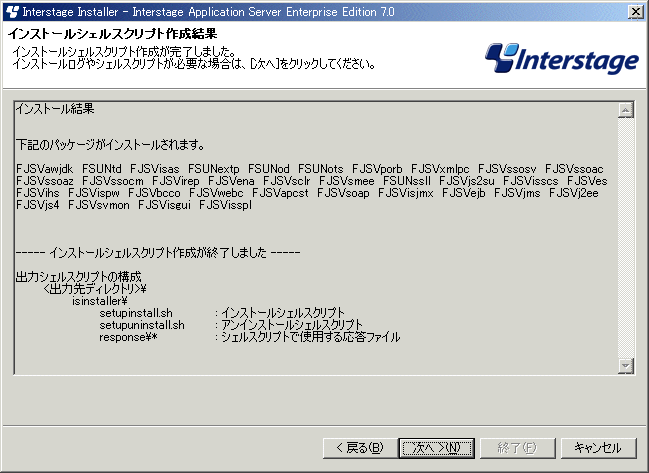Click the response¥* entry
The width and height of the screenshot is (649, 473).
[x=128, y=337]
